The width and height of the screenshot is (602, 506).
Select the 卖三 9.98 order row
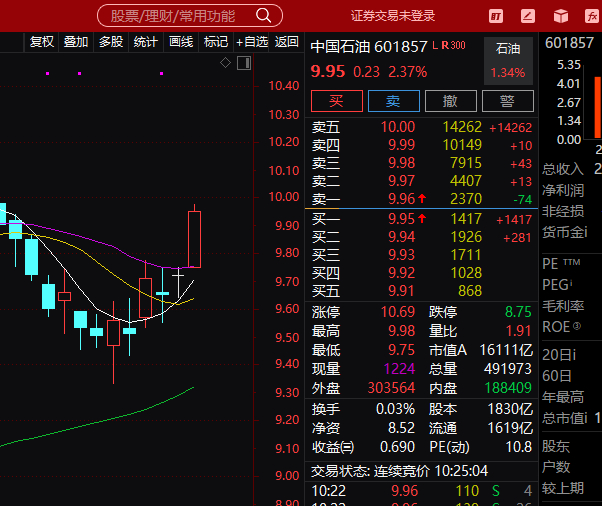tap(422, 163)
